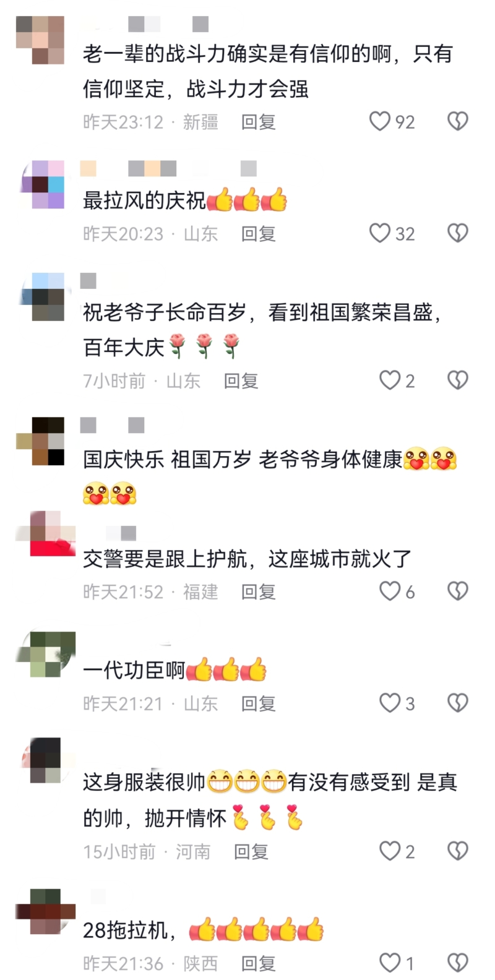Screen dimensions: 495x980
Task: Reply to the 陕西 comment
Action: [258, 963]
